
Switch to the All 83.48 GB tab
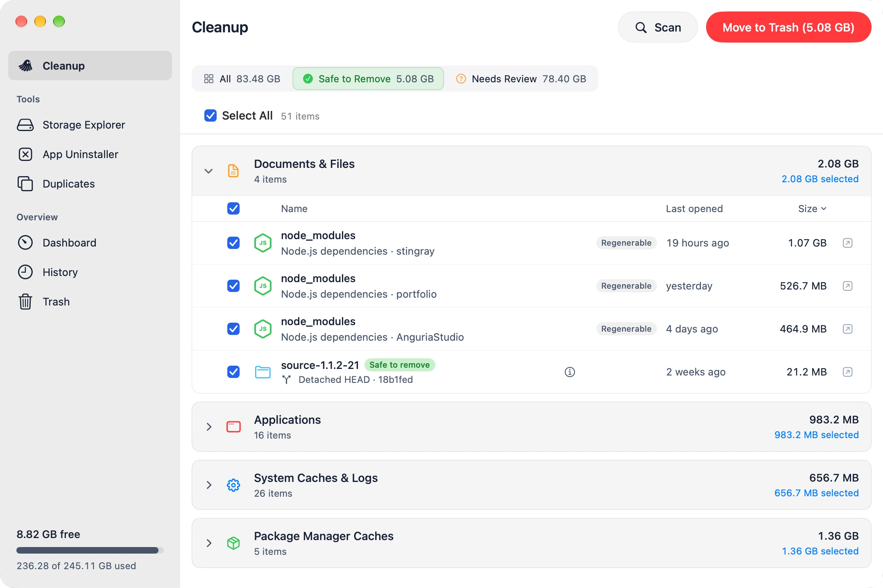click(242, 79)
